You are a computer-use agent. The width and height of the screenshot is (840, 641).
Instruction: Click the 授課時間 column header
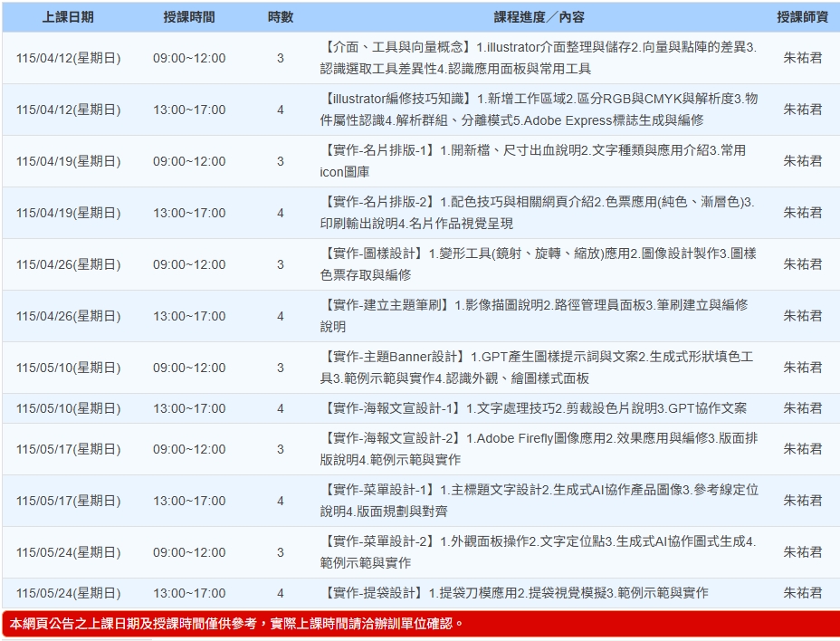pos(189,17)
